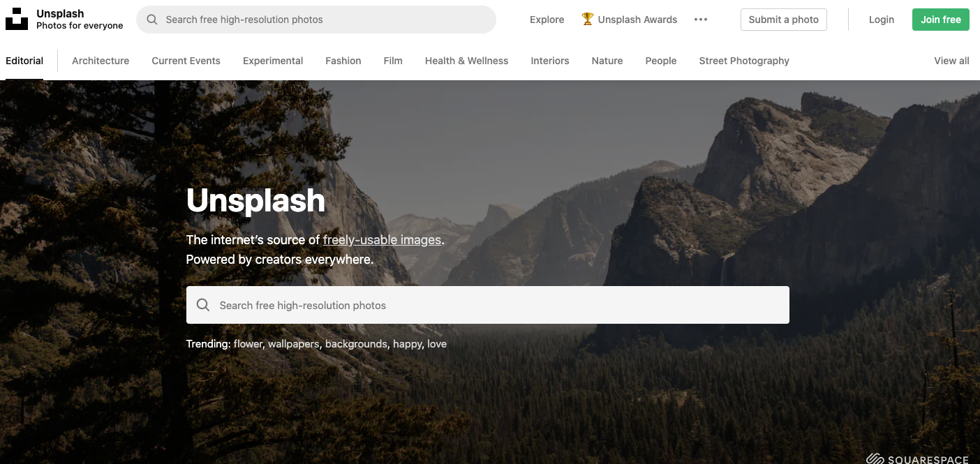
Task: Search trending term flower
Action: (248, 344)
